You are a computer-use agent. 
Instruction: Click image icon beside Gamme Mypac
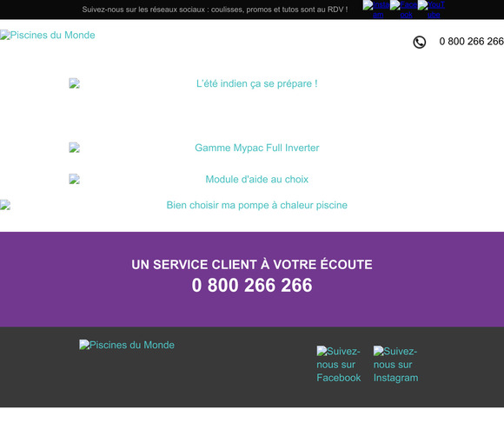74,148
